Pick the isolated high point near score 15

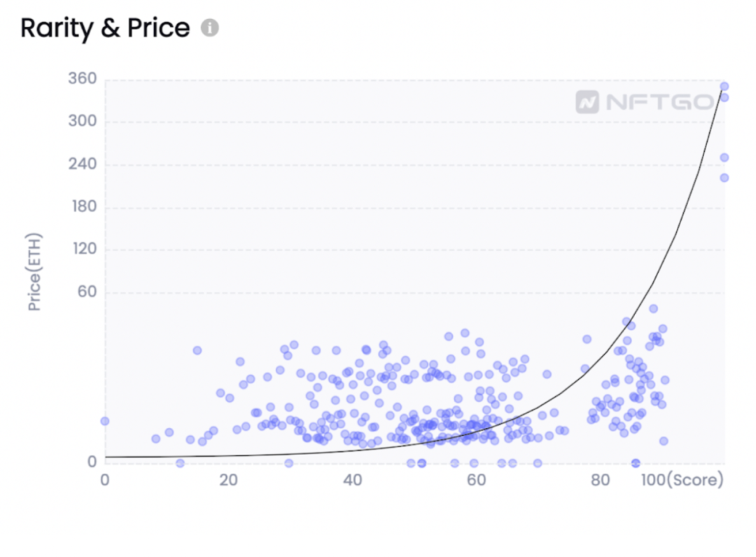tap(197, 351)
